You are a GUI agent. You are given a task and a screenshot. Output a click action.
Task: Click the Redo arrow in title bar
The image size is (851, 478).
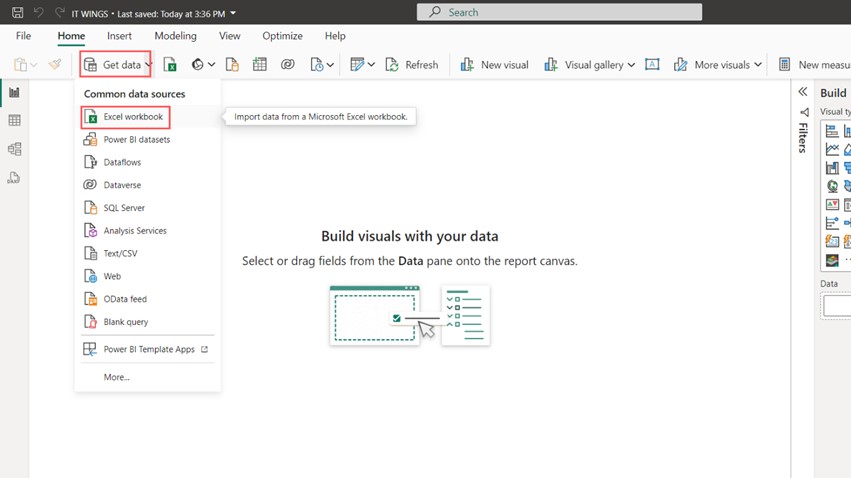coord(60,12)
